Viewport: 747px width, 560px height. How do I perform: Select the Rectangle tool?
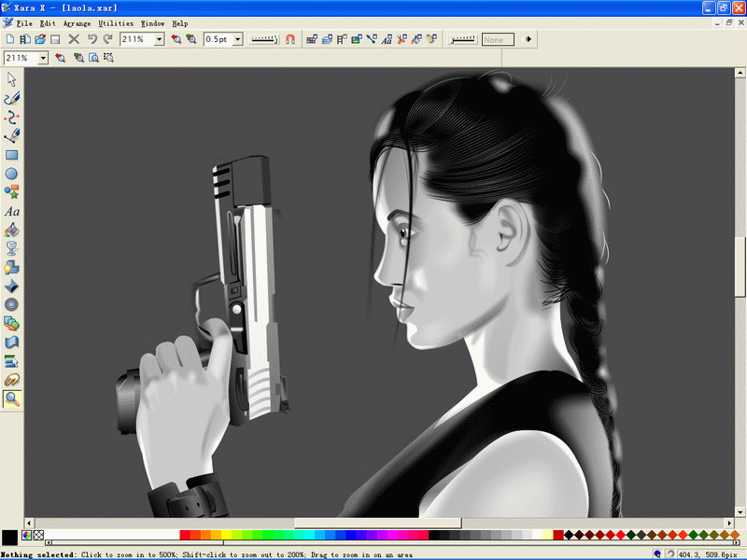coord(11,155)
